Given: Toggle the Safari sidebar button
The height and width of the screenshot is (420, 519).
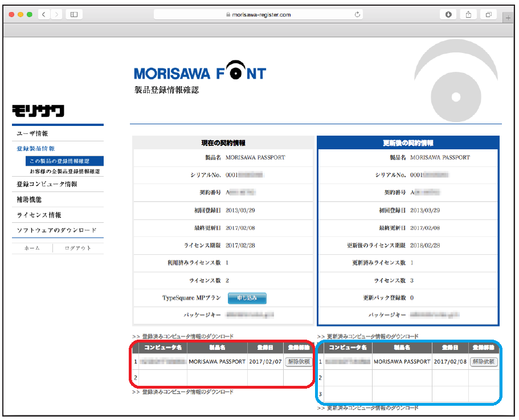Looking at the screenshot, I should pos(74,14).
